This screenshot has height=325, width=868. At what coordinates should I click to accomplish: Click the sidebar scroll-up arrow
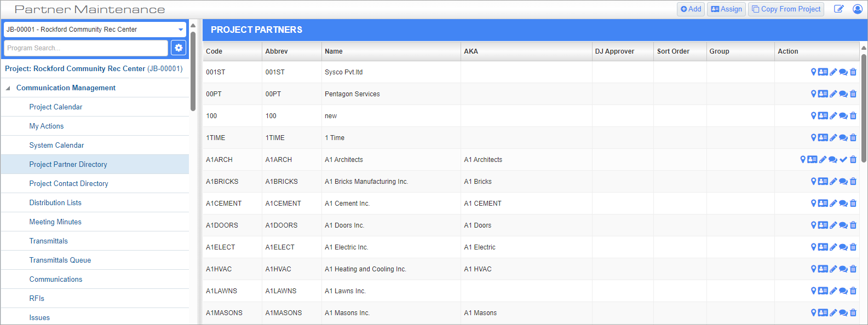point(193,25)
